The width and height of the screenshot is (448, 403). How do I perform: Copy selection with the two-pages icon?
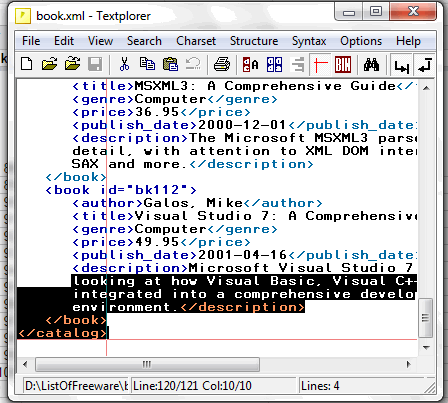coord(147,64)
